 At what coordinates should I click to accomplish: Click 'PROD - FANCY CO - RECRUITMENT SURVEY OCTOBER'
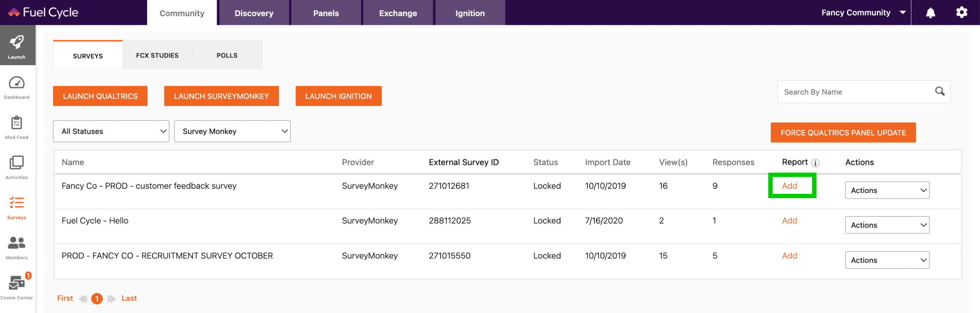tap(167, 255)
